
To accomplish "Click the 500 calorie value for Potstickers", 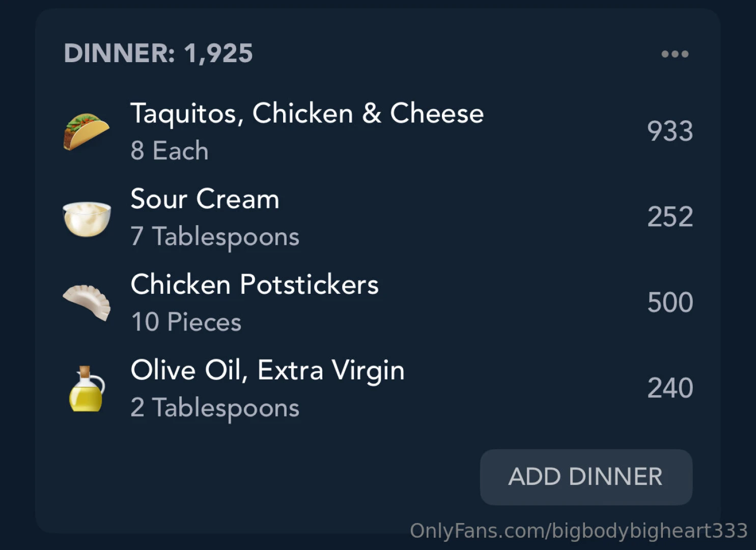I will point(669,302).
